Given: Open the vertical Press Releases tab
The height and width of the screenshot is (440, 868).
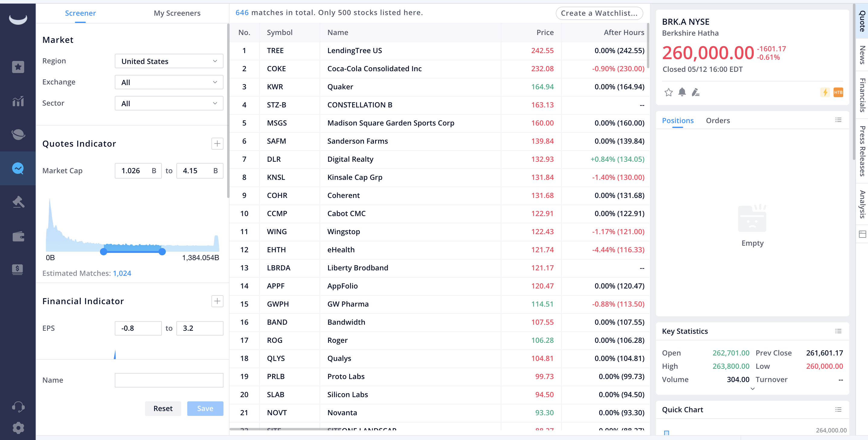Looking at the screenshot, I should (862, 151).
